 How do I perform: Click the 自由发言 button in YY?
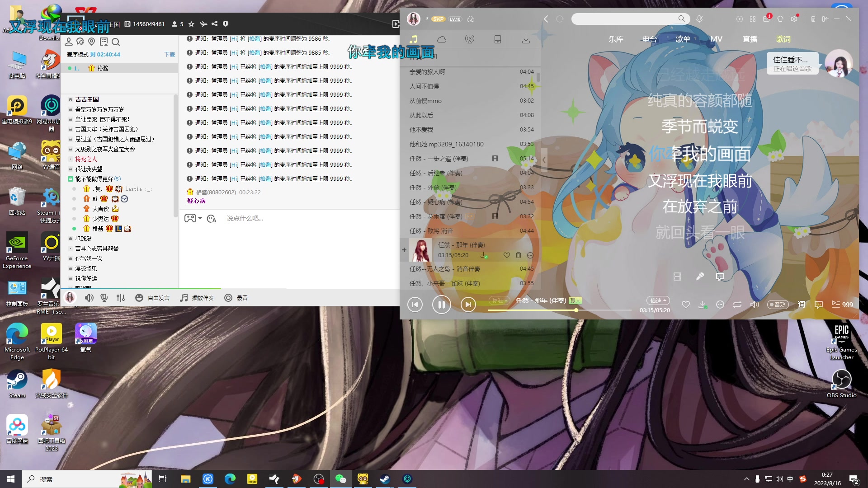pos(153,298)
